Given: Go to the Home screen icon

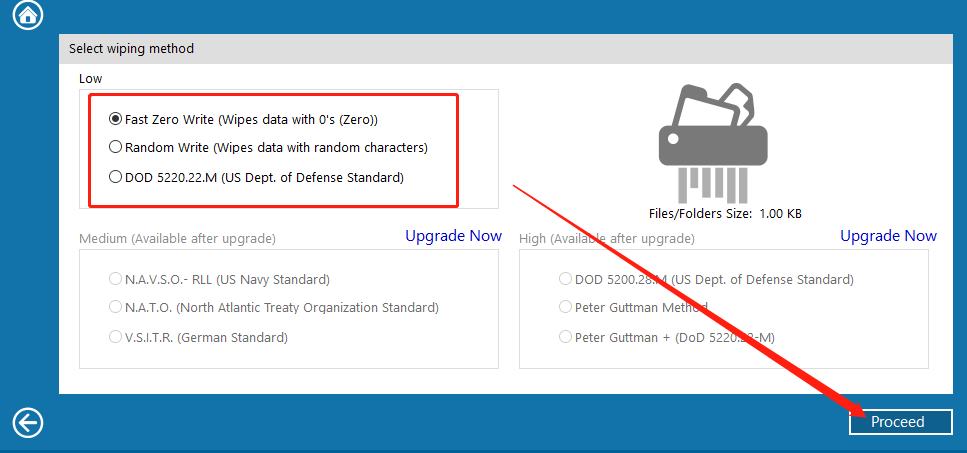Looking at the screenshot, I should 28,15.
